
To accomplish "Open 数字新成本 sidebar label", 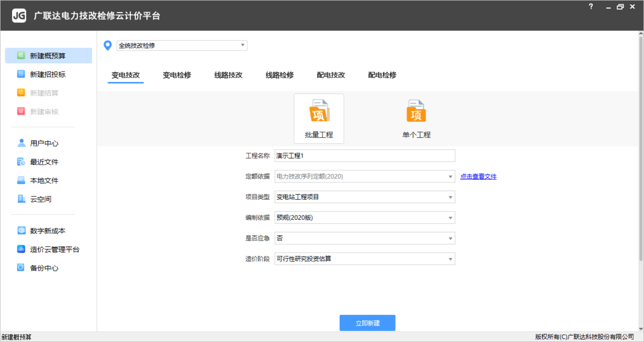I will click(48, 231).
